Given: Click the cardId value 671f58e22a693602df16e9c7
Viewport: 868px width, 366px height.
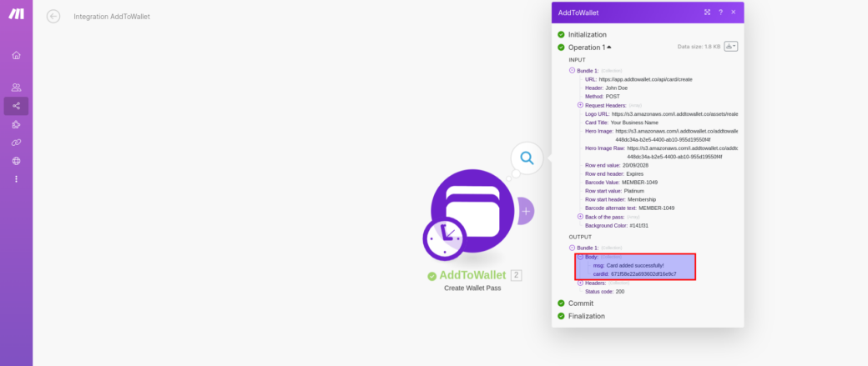Looking at the screenshot, I should click(x=643, y=273).
